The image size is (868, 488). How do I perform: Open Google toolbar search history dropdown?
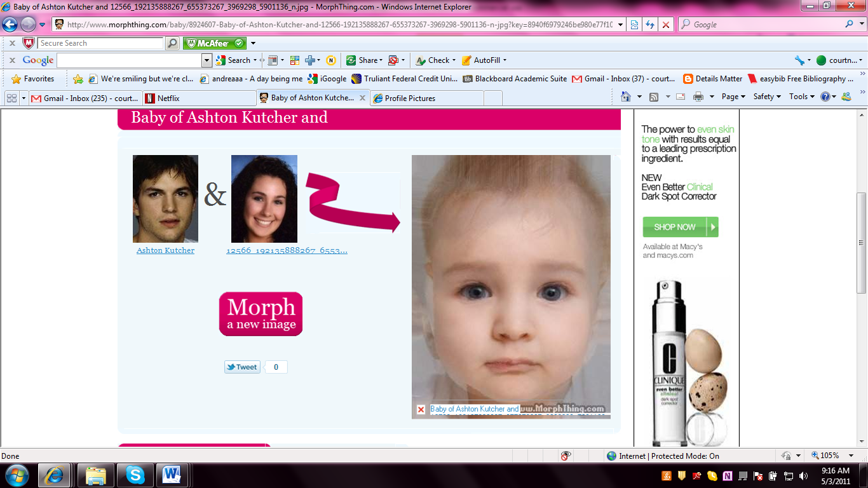207,60
